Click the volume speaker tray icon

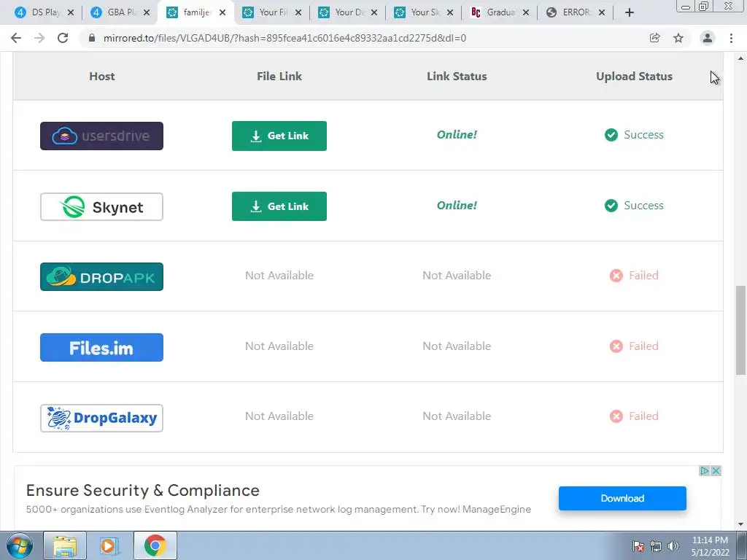tap(673, 546)
